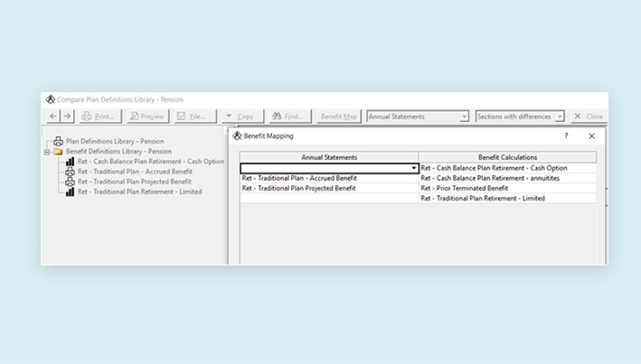Open the Sections with differences dropdown
Image resolution: width=641 pixels, height=364 pixels.
pyautogui.click(x=520, y=117)
